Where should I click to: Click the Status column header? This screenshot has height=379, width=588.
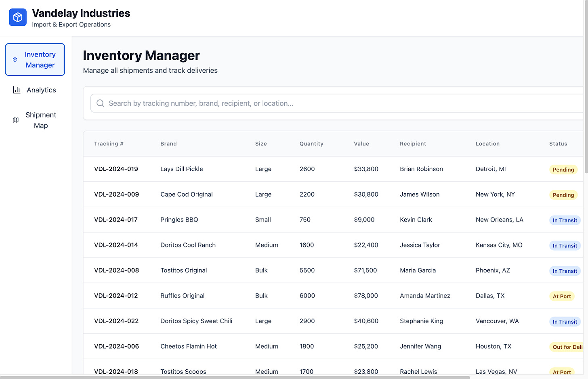[558, 144]
